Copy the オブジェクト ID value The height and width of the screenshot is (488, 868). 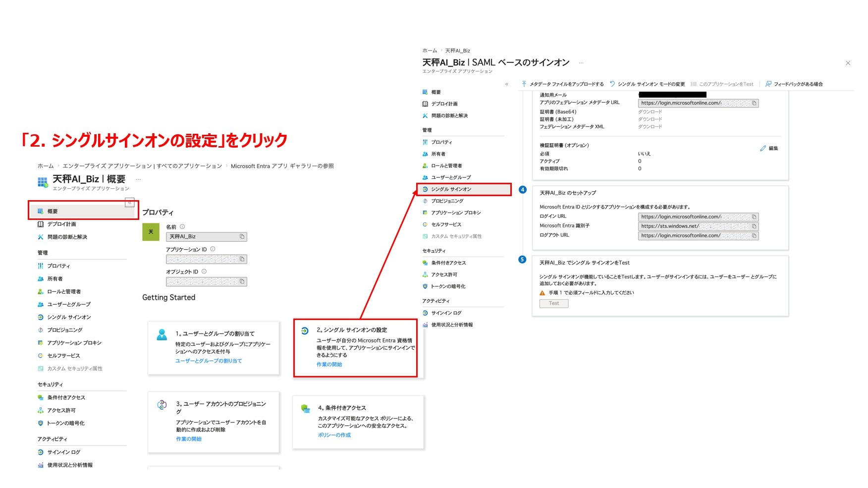pos(242,281)
